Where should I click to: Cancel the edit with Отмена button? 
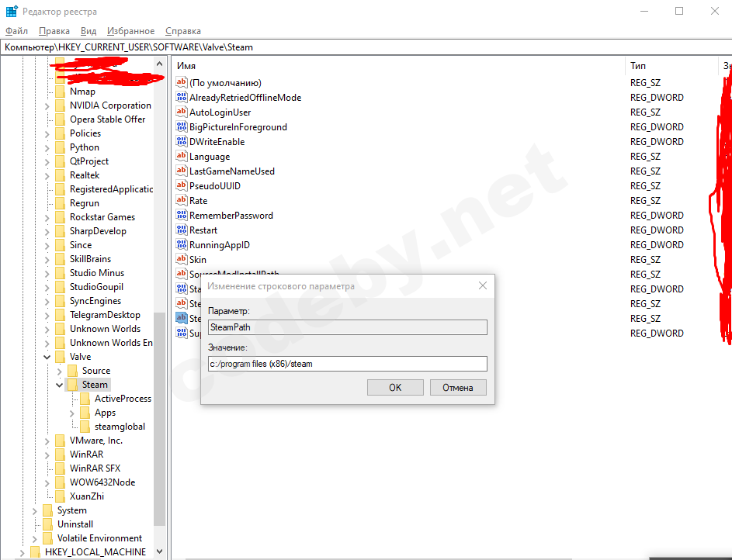[x=457, y=388]
